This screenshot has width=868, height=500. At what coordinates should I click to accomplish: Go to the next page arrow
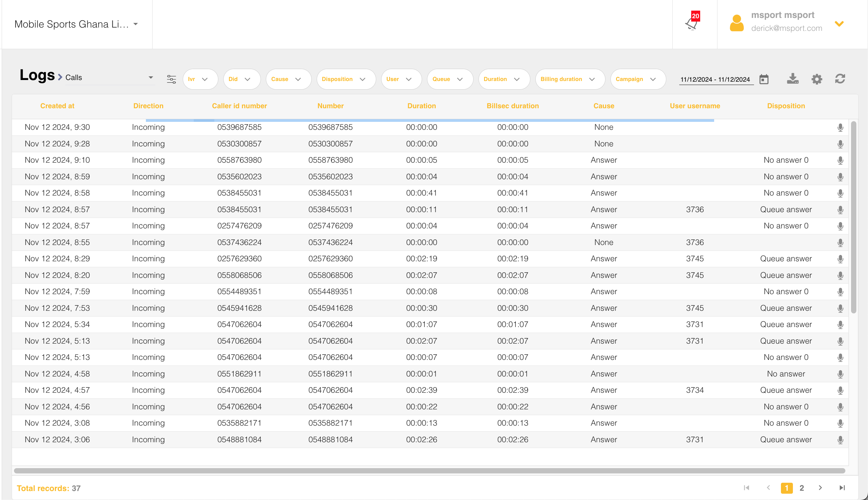tap(820, 488)
